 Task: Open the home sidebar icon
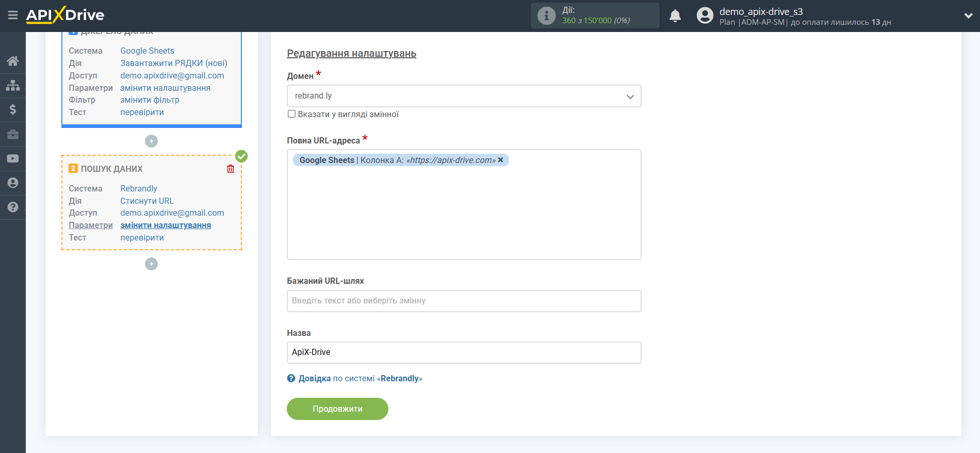[13, 61]
